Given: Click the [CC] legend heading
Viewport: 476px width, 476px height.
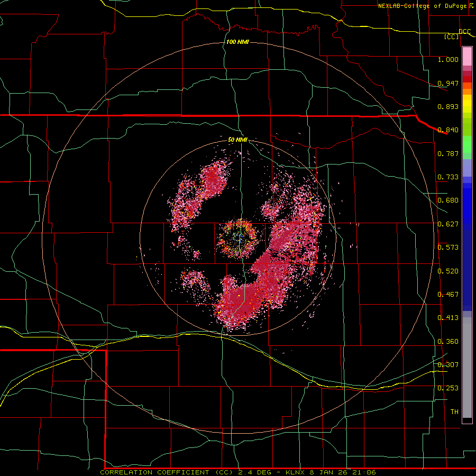Looking at the screenshot, I should [x=452, y=36].
